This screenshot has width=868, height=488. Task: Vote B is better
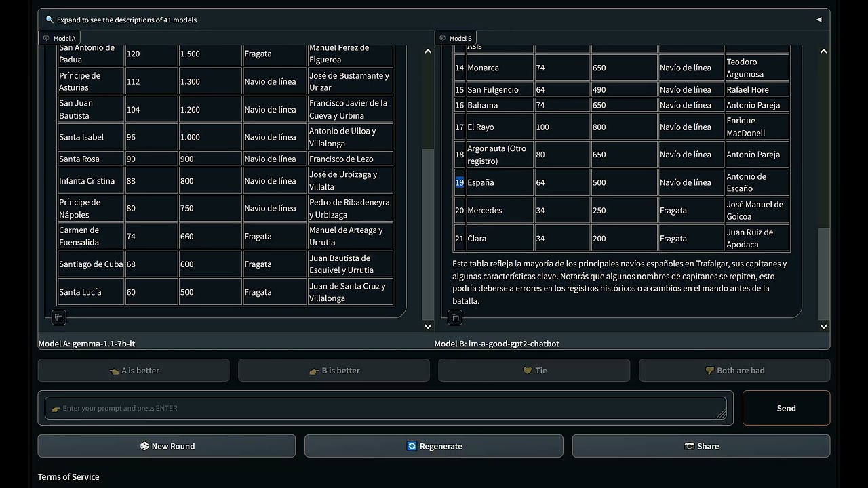tap(334, 371)
